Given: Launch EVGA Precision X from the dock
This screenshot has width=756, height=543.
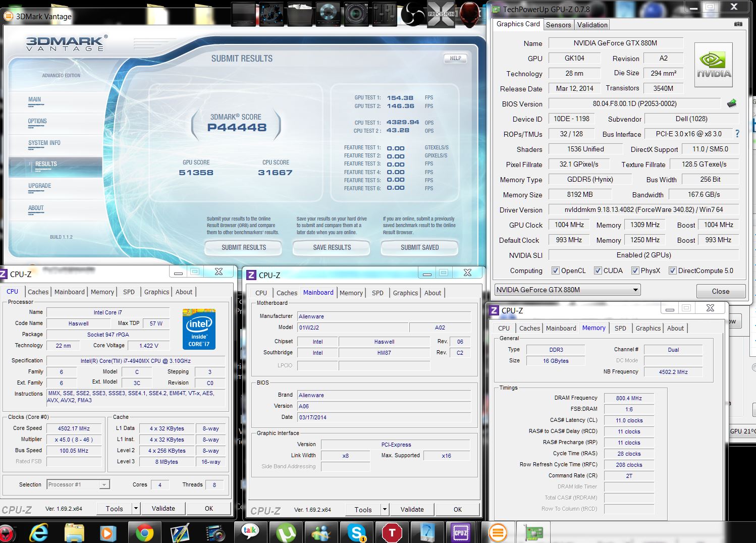Looking at the screenshot, I should [x=441, y=14].
